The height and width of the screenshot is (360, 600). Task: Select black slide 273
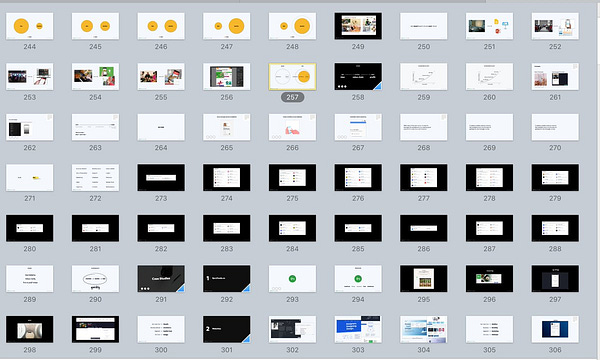[161, 178]
